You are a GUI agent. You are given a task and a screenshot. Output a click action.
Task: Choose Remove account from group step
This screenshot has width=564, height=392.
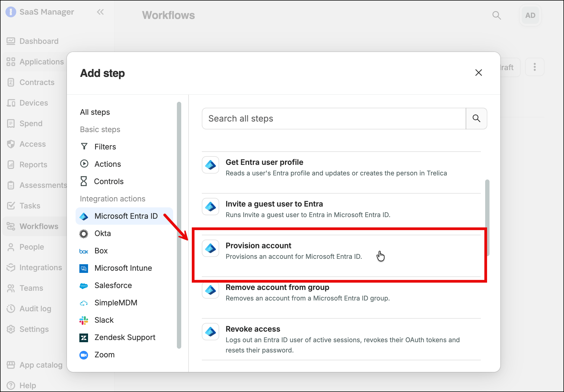341,298
